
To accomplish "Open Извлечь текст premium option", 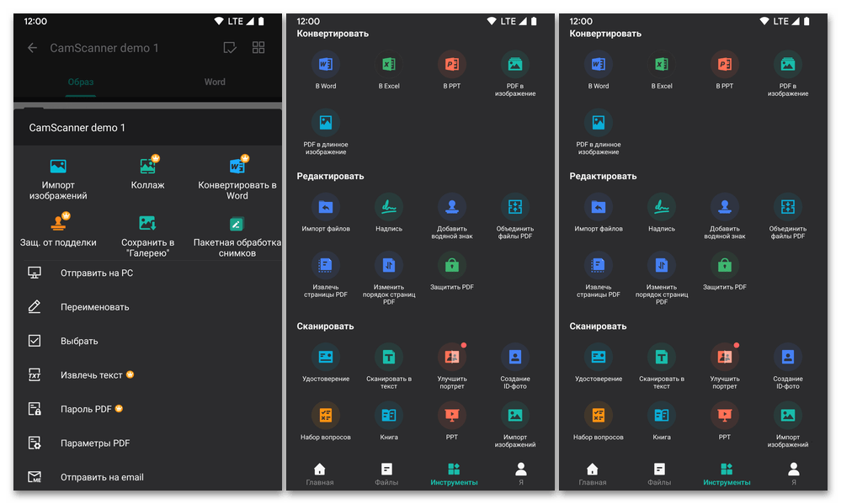I will click(x=91, y=375).
